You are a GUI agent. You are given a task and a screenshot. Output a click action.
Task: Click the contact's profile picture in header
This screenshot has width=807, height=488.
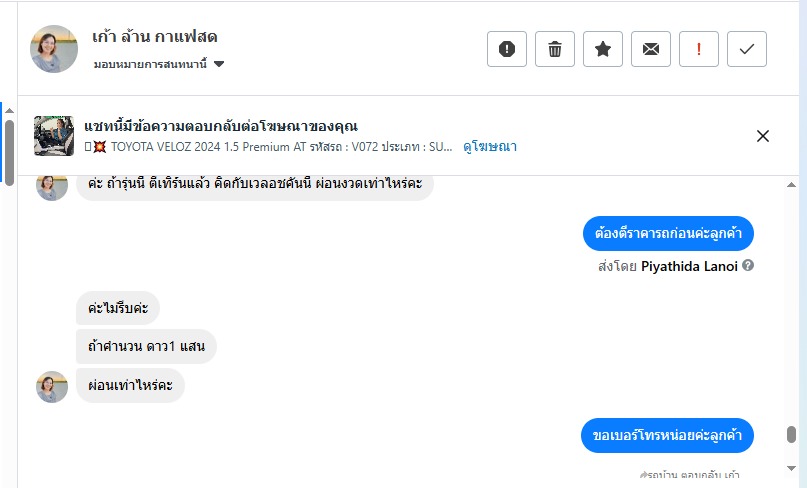54,49
